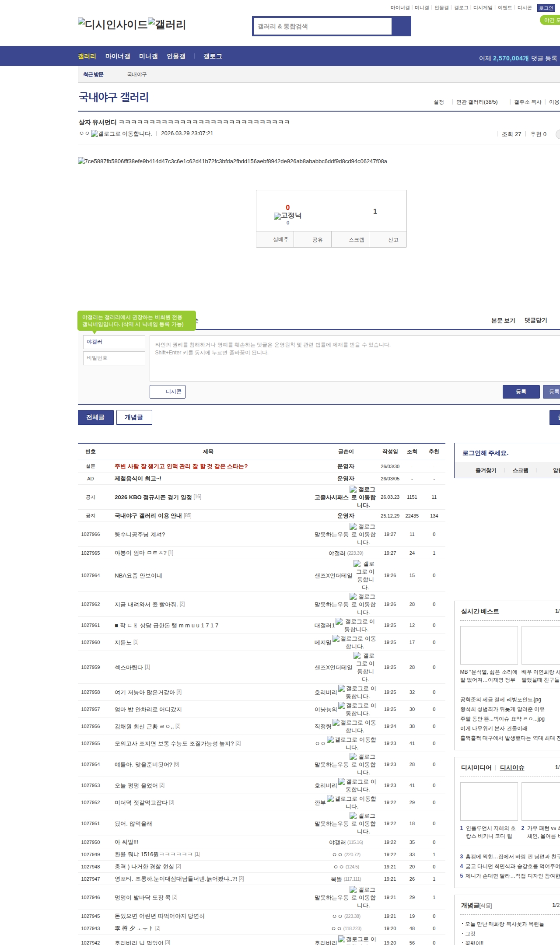
Task: Click the 고정닉 icon in the vote box
Action: pyautogui.click(x=277, y=216)
